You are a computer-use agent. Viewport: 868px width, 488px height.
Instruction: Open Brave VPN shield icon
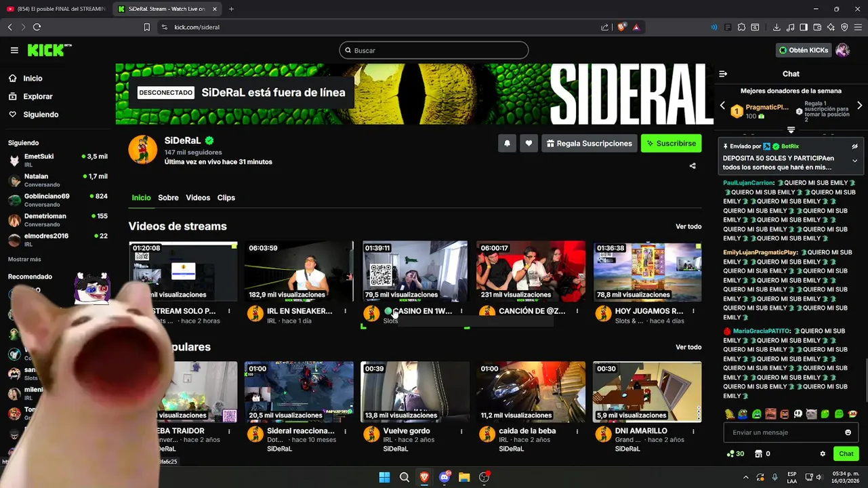[844, 27]
